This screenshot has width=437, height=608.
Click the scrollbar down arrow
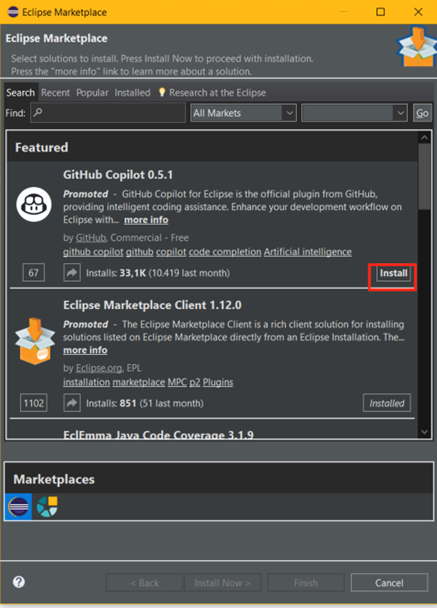pyautogui.click(x=424, y=432)
